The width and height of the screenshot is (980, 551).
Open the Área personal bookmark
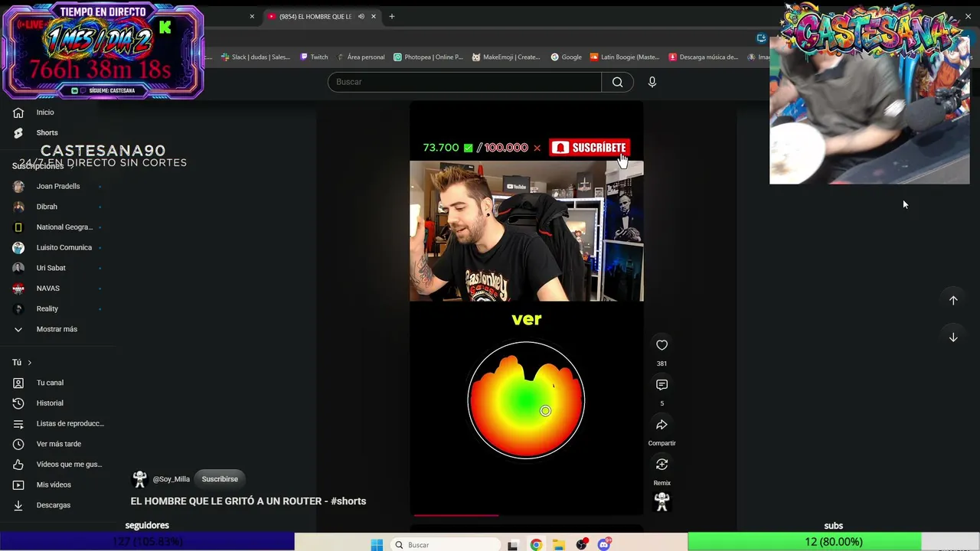(361, 57)
